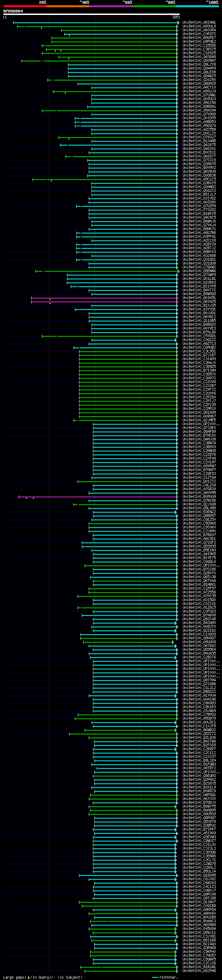Select hit label UniRef100_B1XJG5
This screenshot has width=222, height=980.
point(199,306)
